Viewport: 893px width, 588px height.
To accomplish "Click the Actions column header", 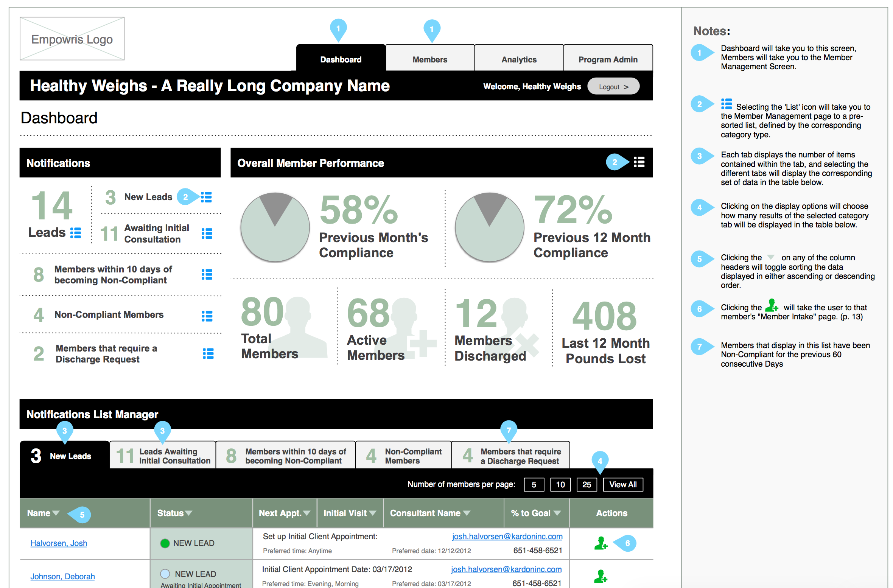I will click(x=611, y=513).
